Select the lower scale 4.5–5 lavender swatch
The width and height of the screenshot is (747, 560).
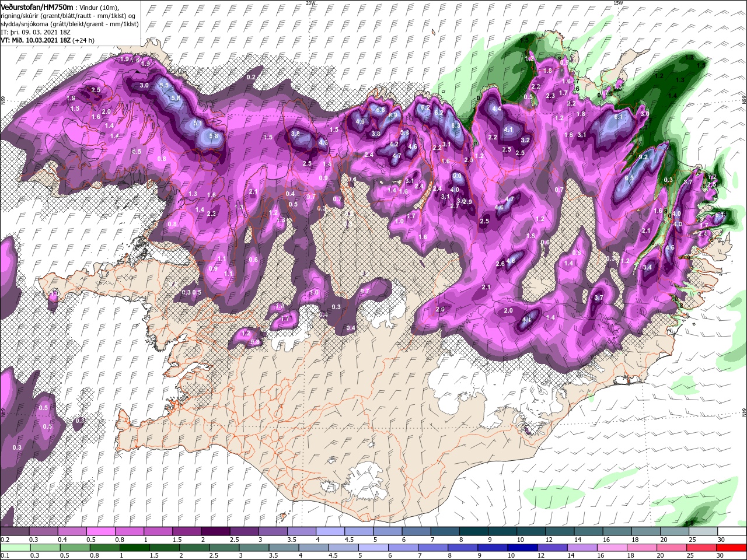point(344,548)
